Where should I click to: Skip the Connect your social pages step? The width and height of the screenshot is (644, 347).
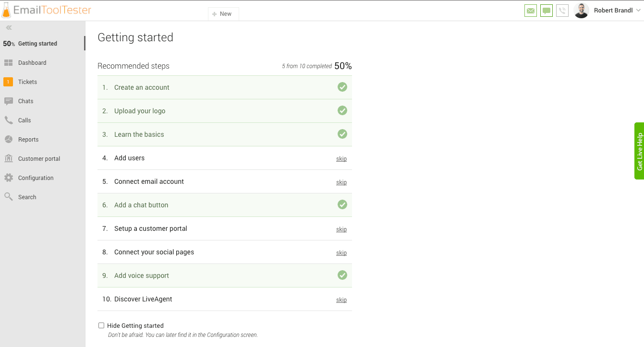(x=341, y=253)
